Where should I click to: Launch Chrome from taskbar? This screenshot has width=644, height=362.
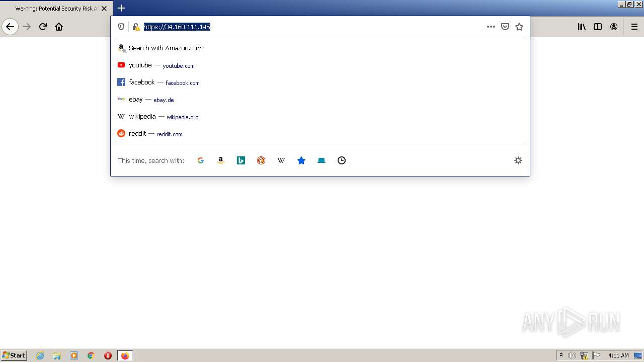click(x=91, y=355)
